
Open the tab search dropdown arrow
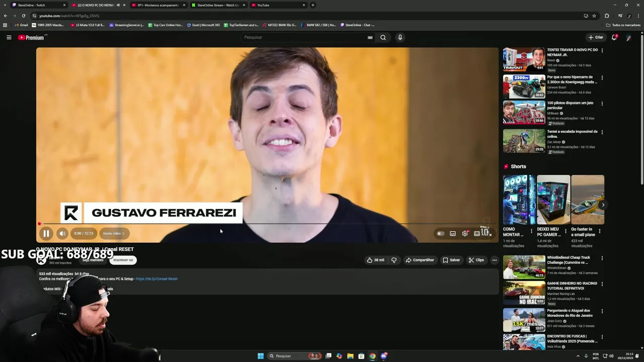click(x=5, y=5)
